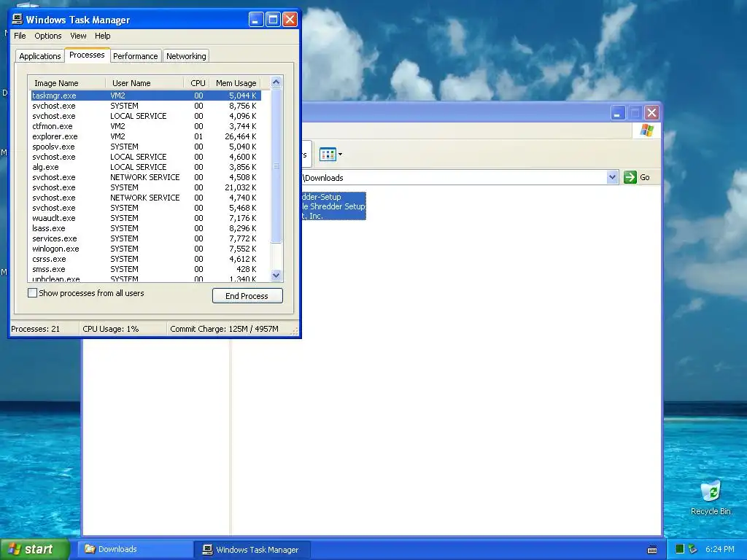This screenshot has width=747, height=560.
Task: Sort by User Name column header
Action: pyautogui.click(x=145, y=83)
